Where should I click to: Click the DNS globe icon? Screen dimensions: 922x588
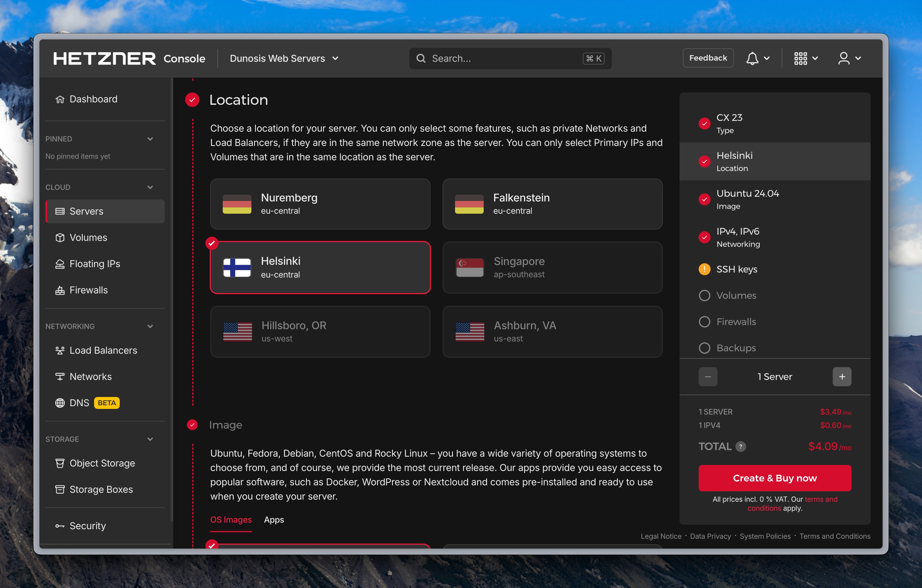(x=60, y=403)
